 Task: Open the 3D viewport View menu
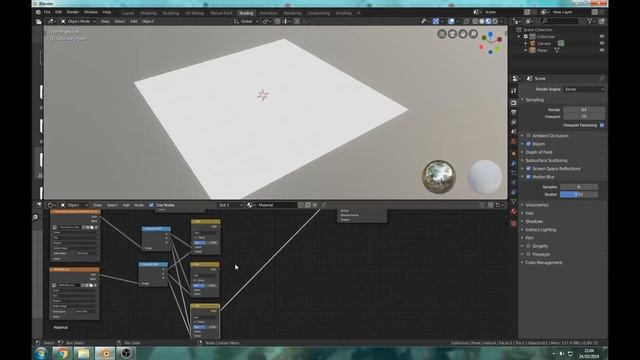(x=105, y=21)
